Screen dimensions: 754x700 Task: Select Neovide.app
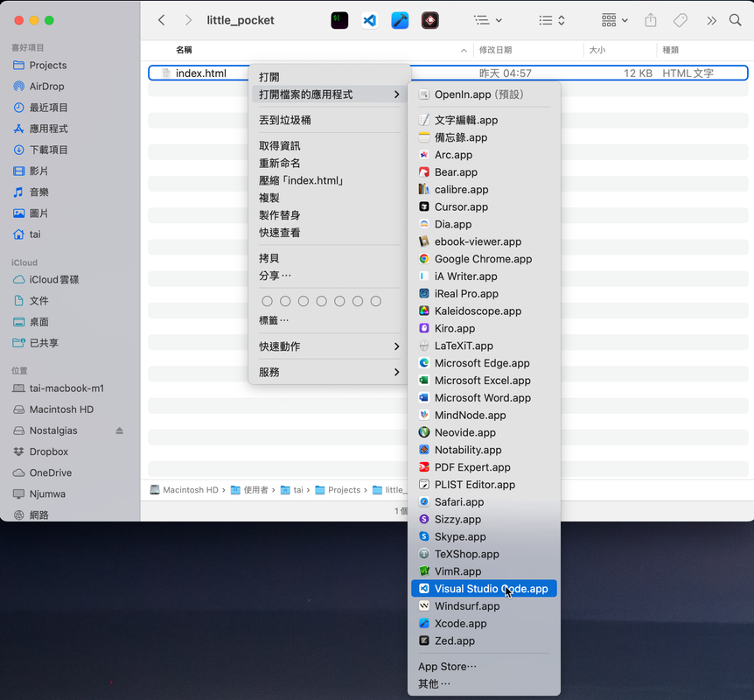tap(484, 432)
